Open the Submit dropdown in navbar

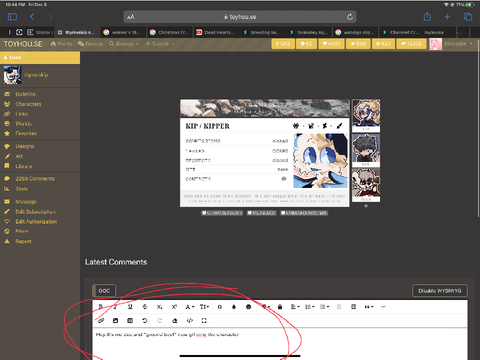coord(160,44)
